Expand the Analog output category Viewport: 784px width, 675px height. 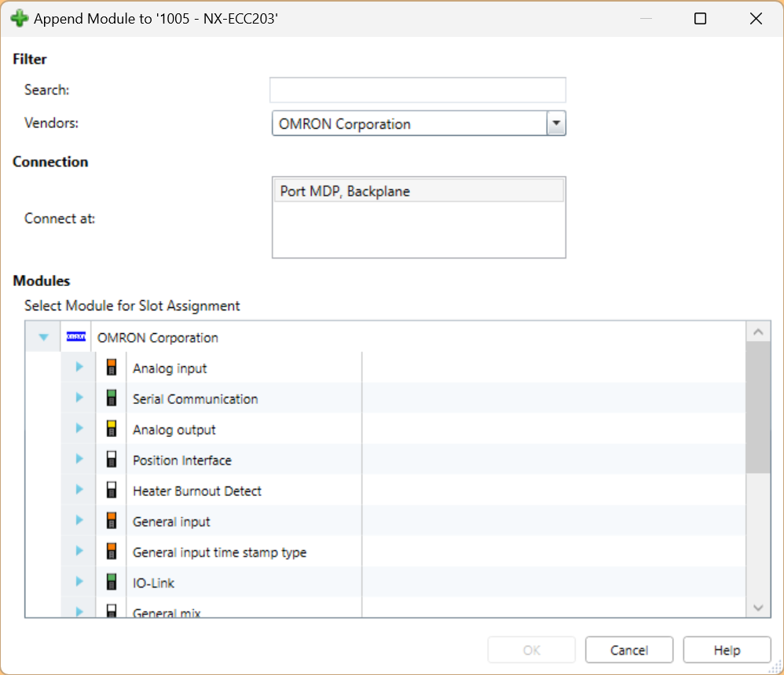(x=79, y=428)
